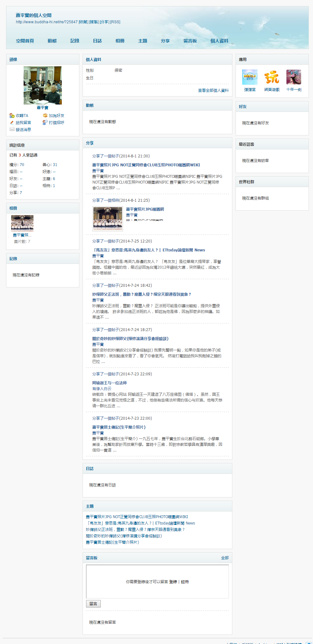
Task: Click the [RSS] link in header
Action: click(115, 22)
